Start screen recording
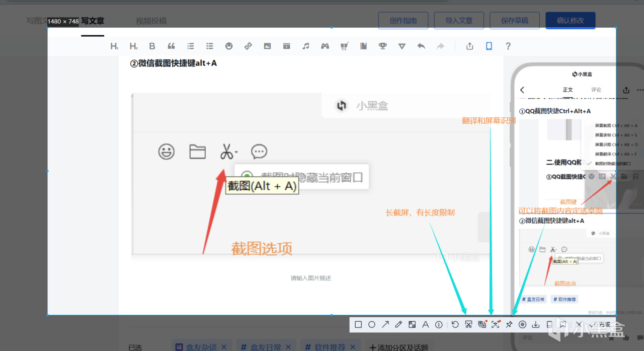The height and width of the screenshot is (351, 644). click(x=522, y=325)
